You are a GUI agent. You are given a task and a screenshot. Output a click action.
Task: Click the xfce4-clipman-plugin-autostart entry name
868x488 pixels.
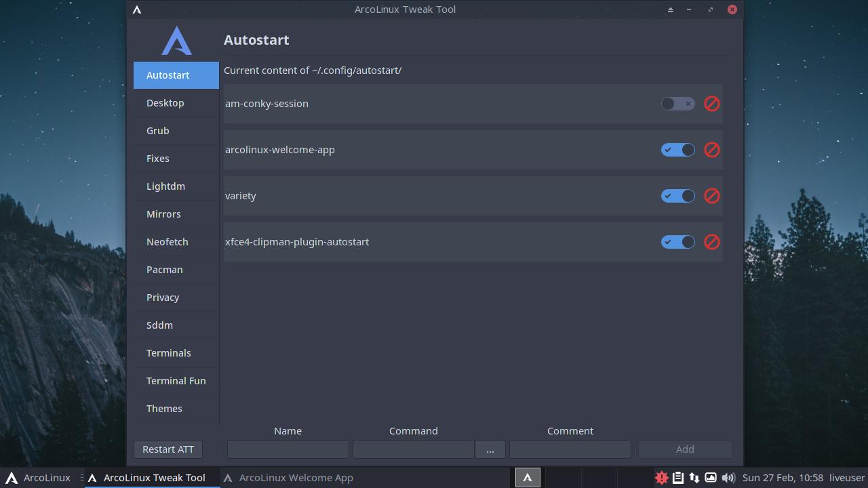[x=297, y=242]
